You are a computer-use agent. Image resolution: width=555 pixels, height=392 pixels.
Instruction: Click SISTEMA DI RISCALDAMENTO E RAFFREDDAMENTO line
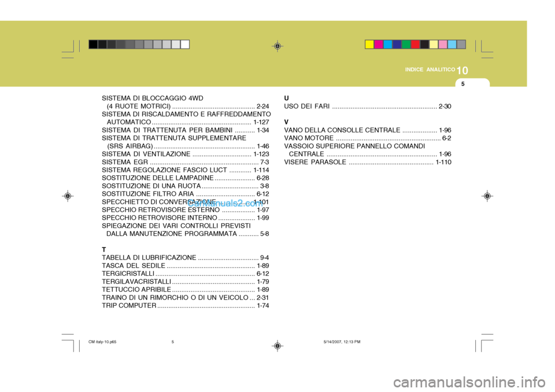tap(186, 114)
